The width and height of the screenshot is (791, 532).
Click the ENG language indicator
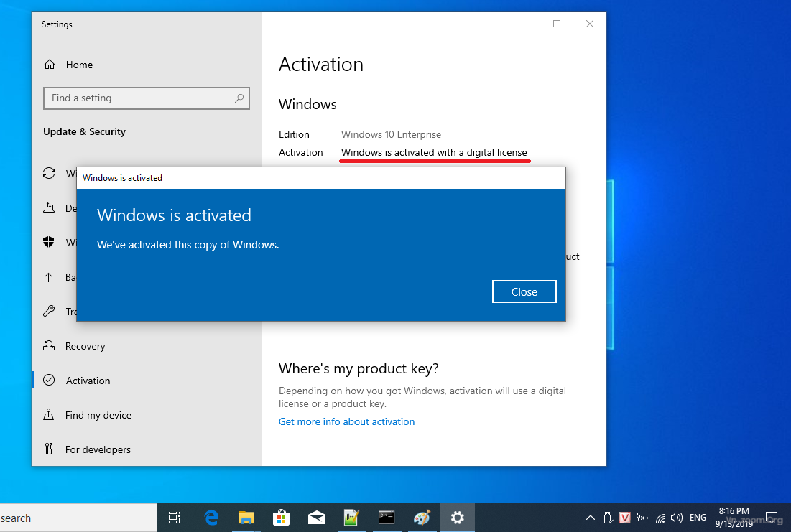tap(698, 518)
